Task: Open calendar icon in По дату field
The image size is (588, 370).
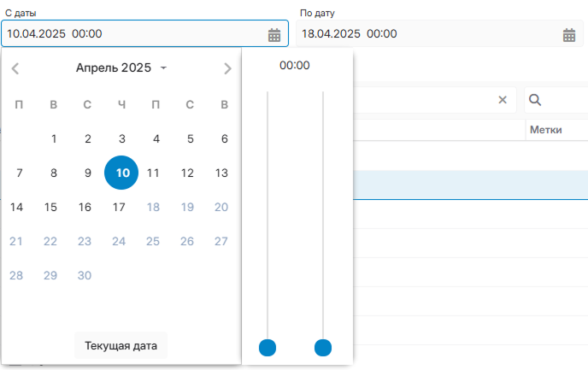Action: coord(569,35)
